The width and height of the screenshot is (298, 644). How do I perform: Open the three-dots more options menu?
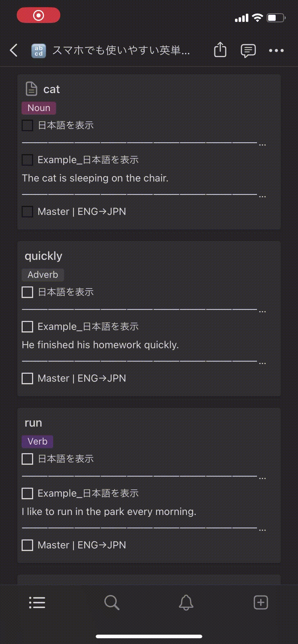(x=276, y=51)
